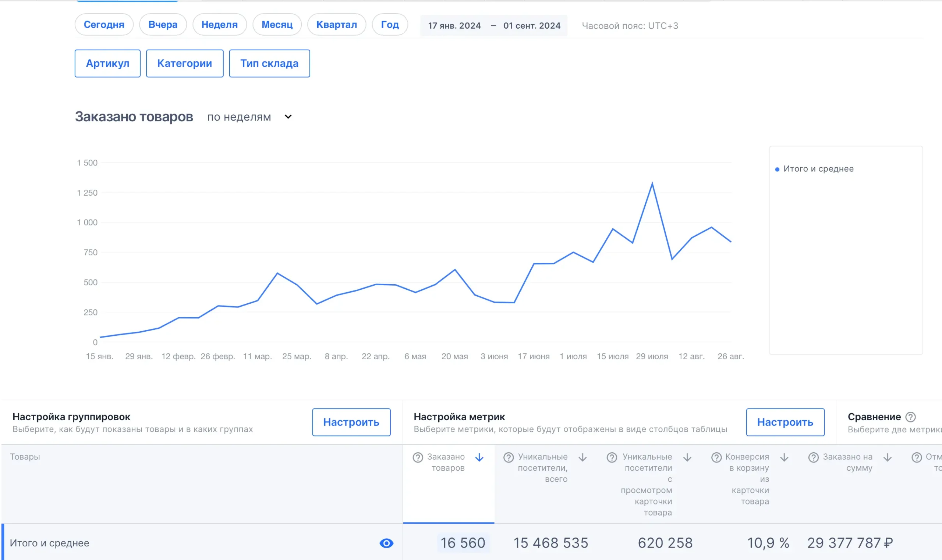Screen dimensions: 942x560
Task: Click the Артикул filter button
Action: point(107,63)
